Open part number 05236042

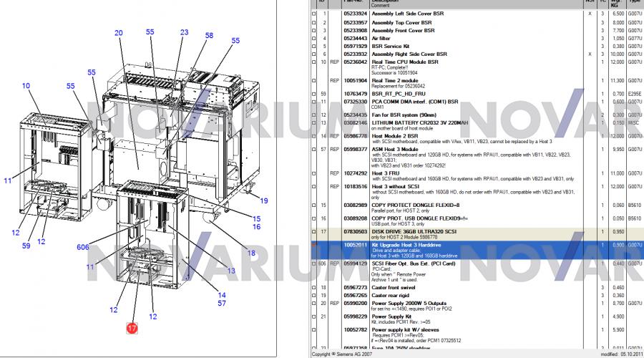(x=355, y=62)
